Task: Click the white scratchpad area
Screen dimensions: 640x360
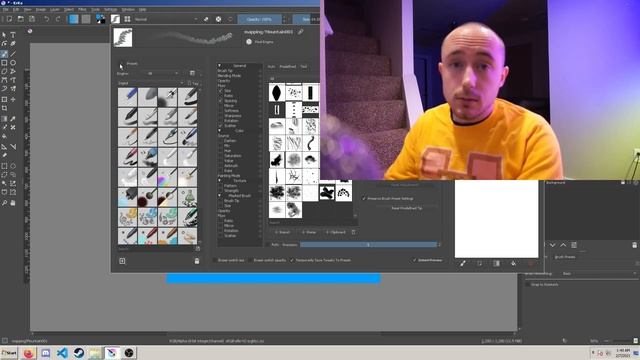Action: coord(496,219)
